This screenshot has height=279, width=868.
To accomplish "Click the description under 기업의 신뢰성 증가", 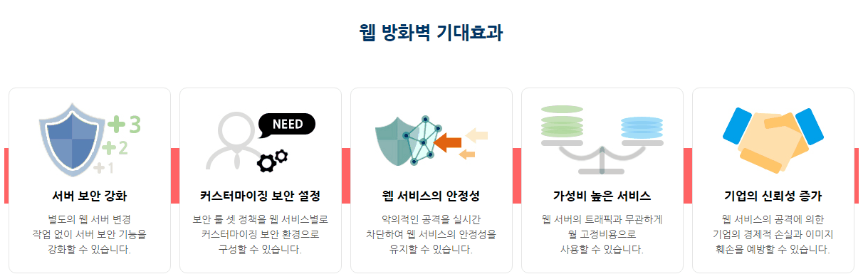I will click(773, 233).
